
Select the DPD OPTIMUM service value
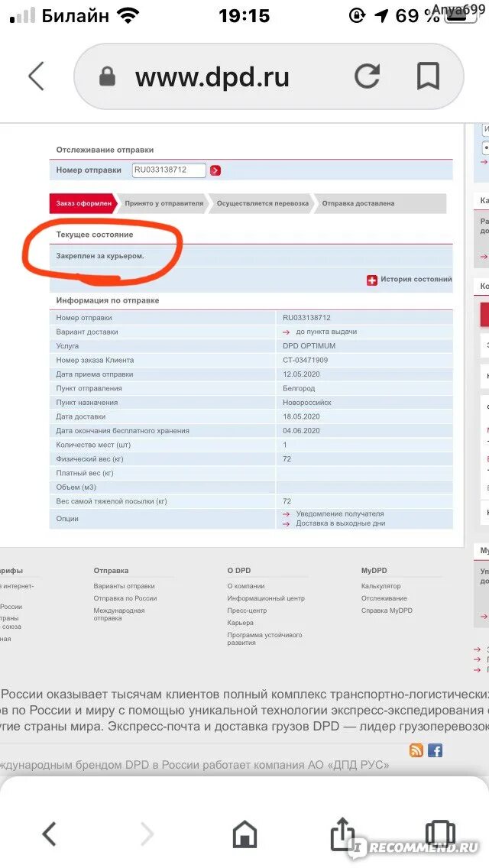pos(309,345)
